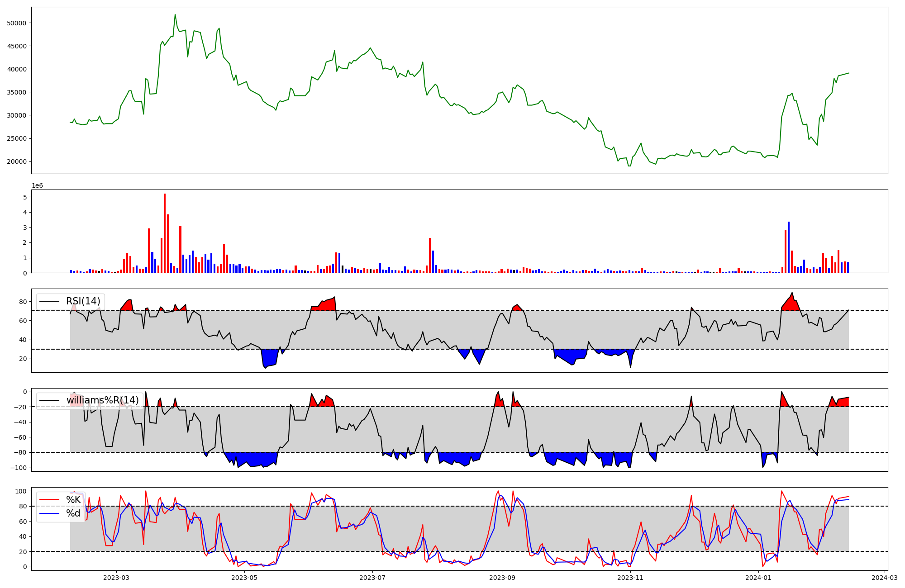Click the 2023-03 x-axis date label

[x=116, y=577]
